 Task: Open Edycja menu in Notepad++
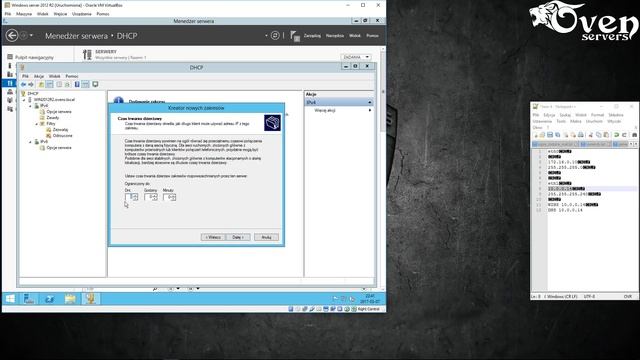(549, 115)
